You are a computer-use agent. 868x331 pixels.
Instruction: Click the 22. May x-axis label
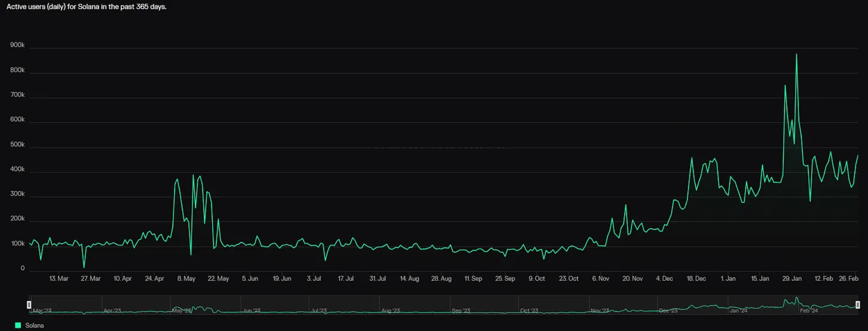point(218,279)
